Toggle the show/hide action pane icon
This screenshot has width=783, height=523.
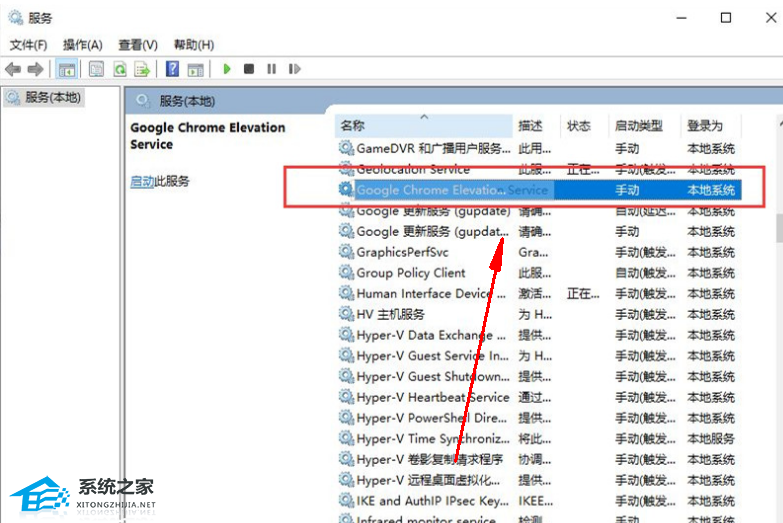(x=195, y=69)
